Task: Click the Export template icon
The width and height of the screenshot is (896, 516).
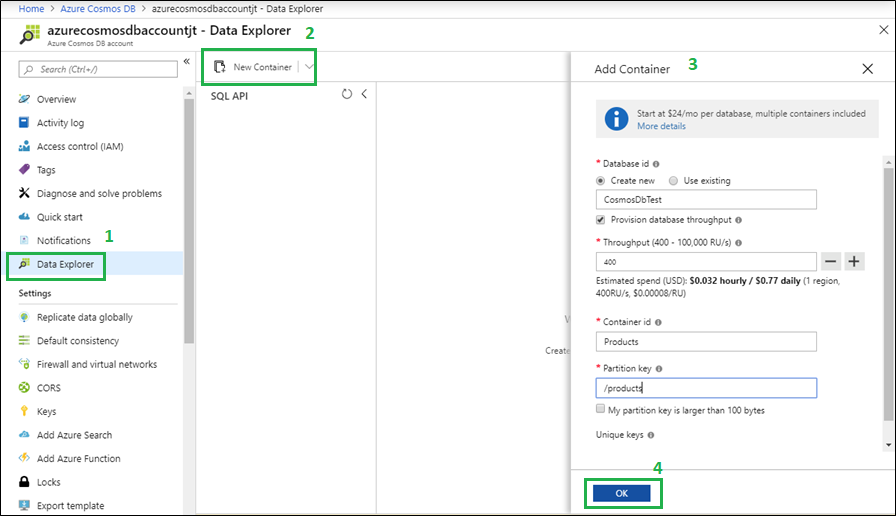Action: point(24,505)
